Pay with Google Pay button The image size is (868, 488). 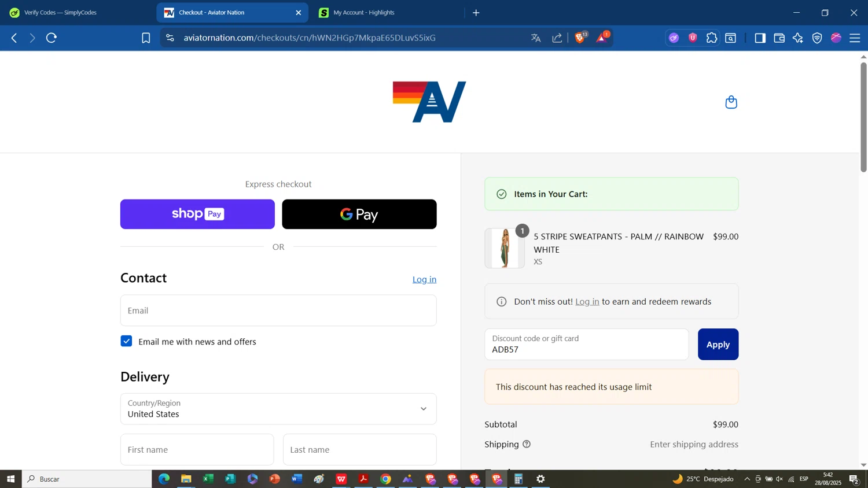(x=359, y=214)
